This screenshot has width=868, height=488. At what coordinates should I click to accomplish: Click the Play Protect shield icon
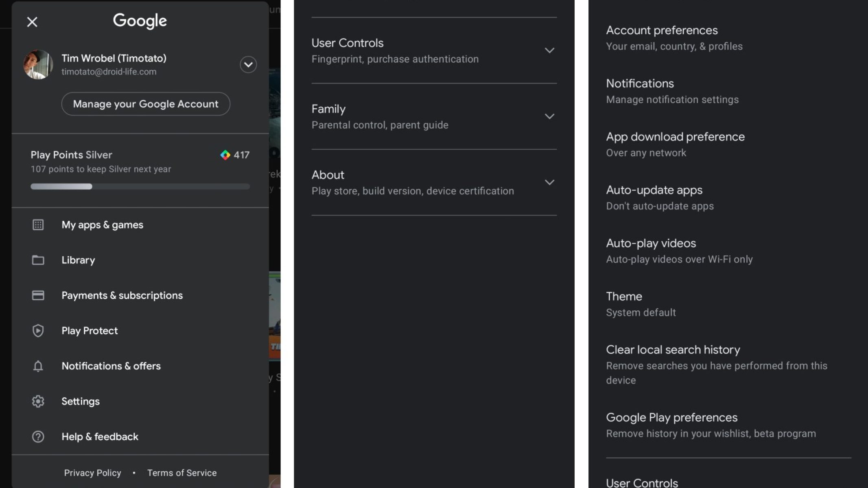[38, 331]
